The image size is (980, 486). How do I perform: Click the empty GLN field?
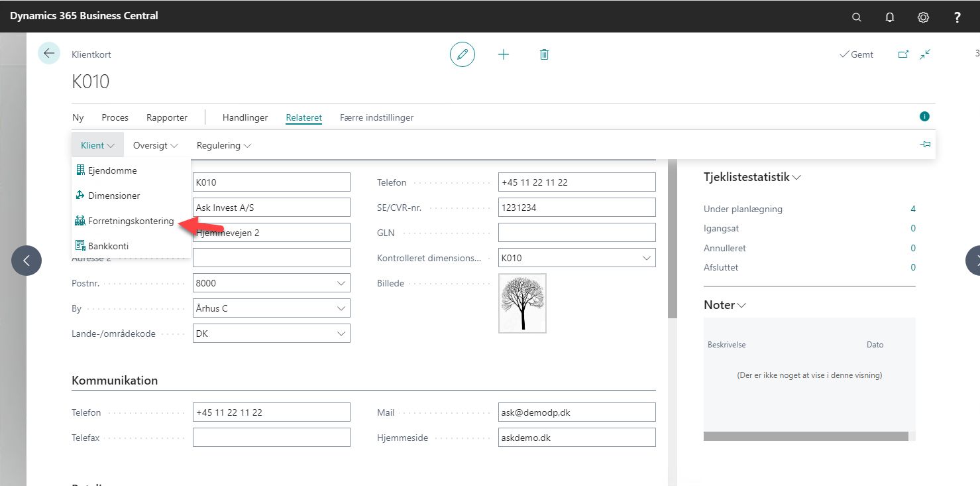577,233
